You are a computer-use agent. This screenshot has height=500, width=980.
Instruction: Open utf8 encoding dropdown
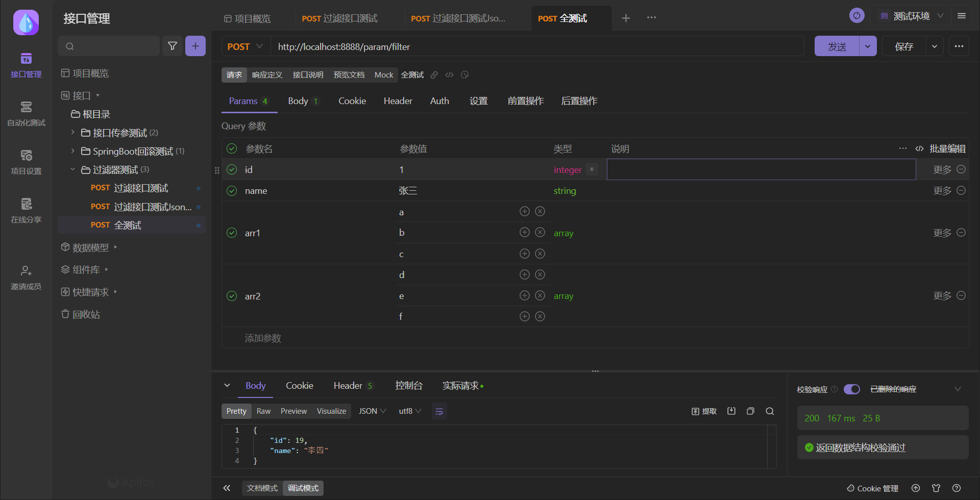[x=410, y=411]
